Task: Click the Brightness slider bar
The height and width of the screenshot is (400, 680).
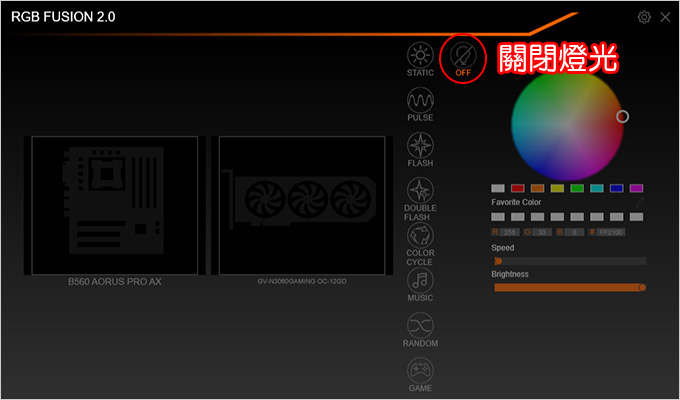Action: (570, 287)
